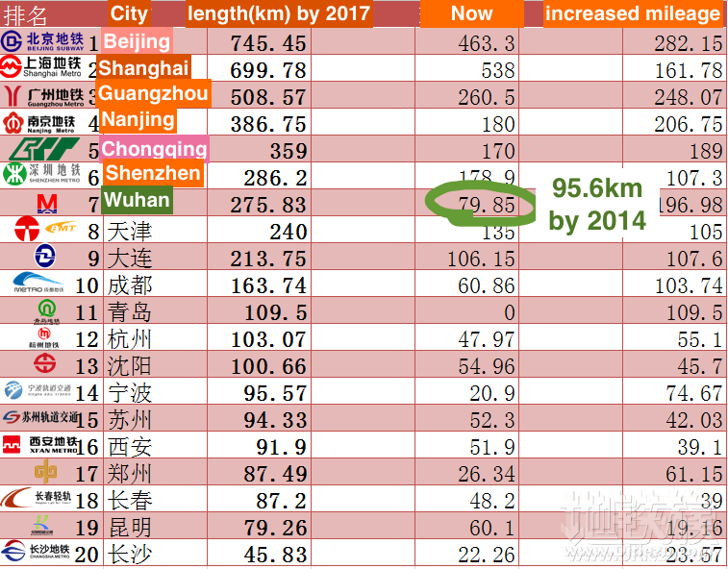Image resolution: width=728 pixels, height=569 pixels.
Task: Click the Hangzhou metro logo in row 12
Action: point(44,337)
